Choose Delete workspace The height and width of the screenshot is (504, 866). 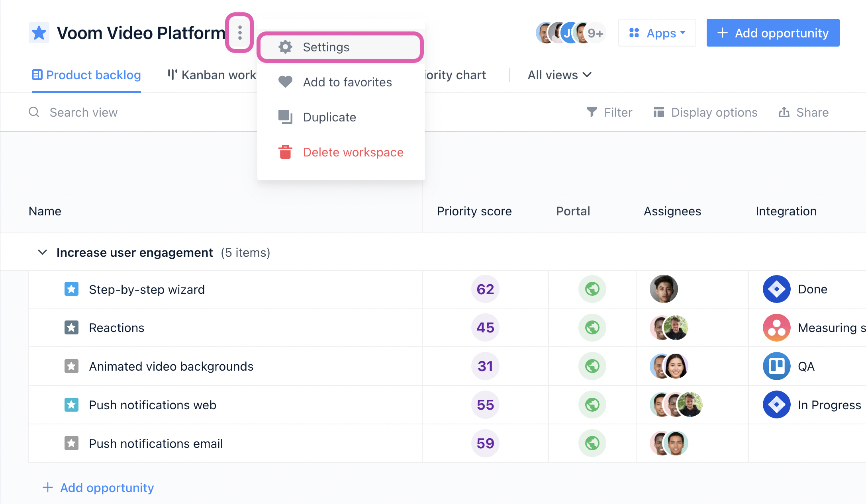(x=341, y=152)
